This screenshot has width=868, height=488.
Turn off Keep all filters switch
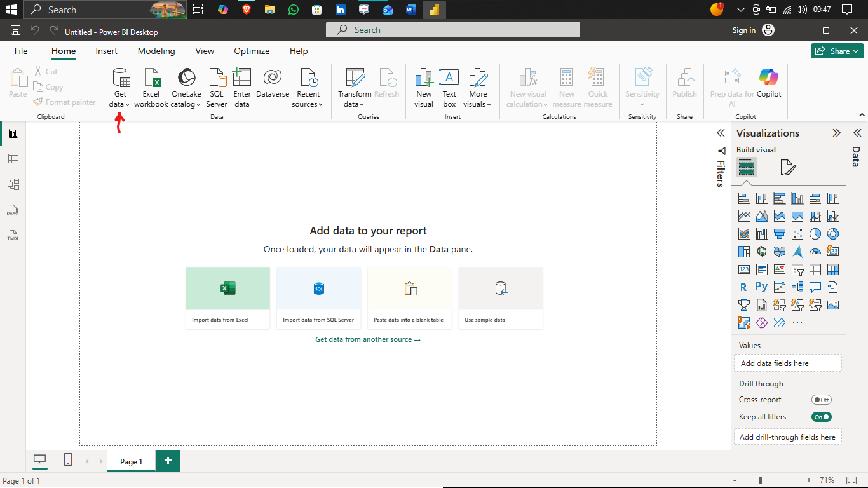[x=822, y=417]
